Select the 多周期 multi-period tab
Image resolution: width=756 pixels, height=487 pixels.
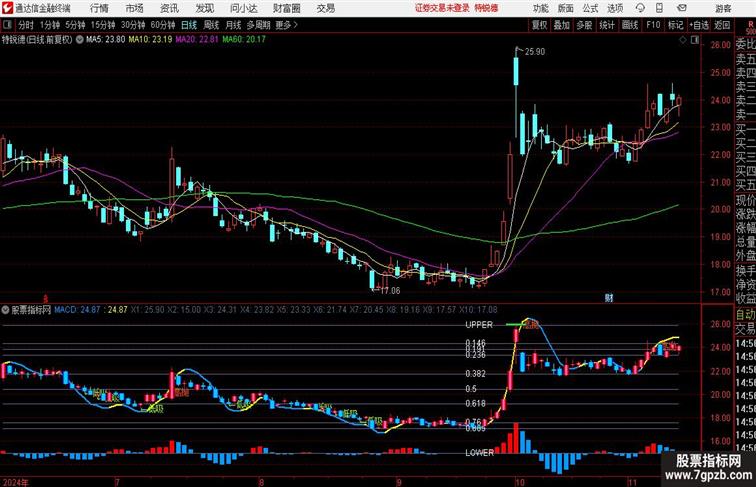259,25
